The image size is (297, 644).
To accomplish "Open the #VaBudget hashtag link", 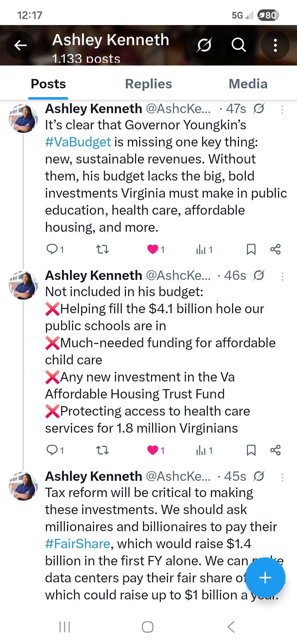I will coord(78,142).
